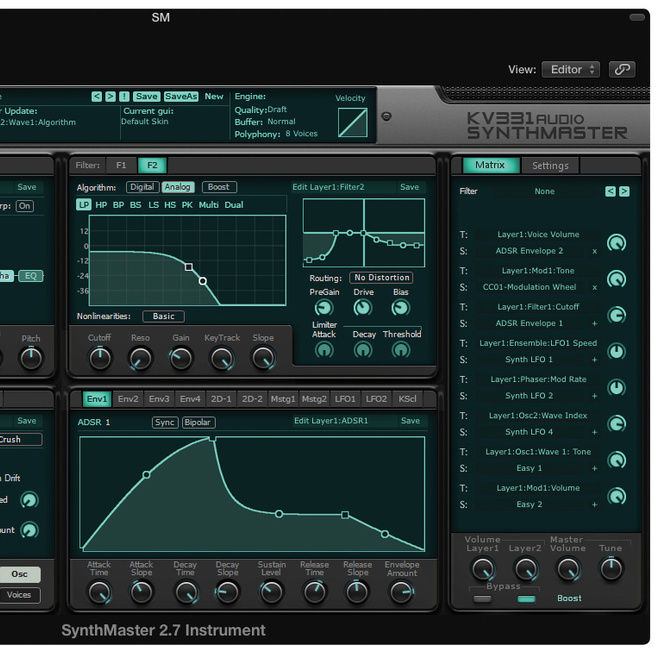Select the HP filter type

[101, 204]
